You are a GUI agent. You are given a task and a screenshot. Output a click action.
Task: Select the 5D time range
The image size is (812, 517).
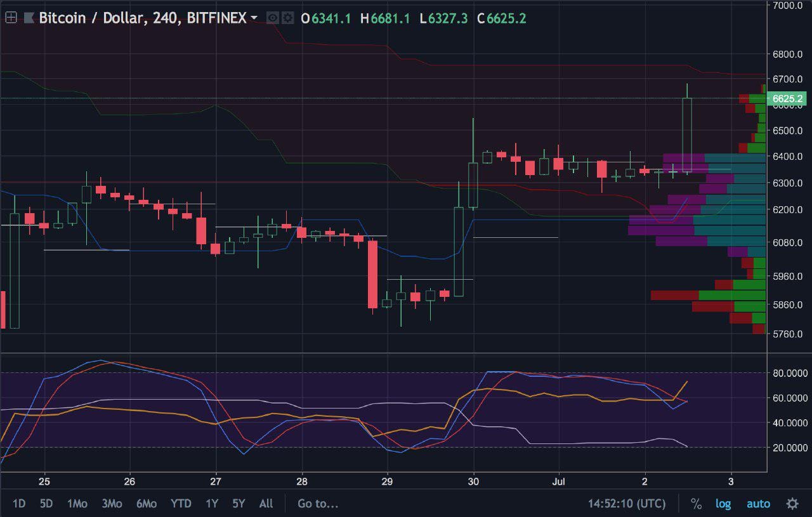[46, 504]
